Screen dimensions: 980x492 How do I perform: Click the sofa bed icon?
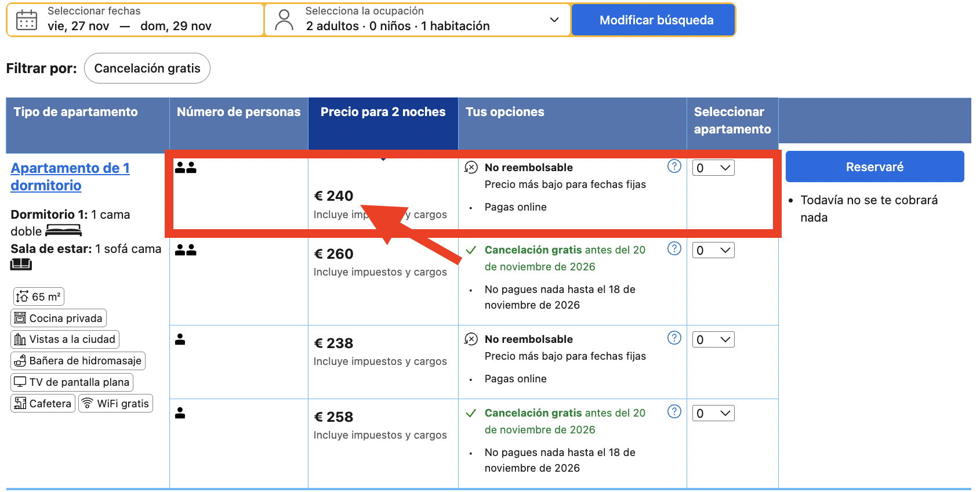tap(21, 265)
